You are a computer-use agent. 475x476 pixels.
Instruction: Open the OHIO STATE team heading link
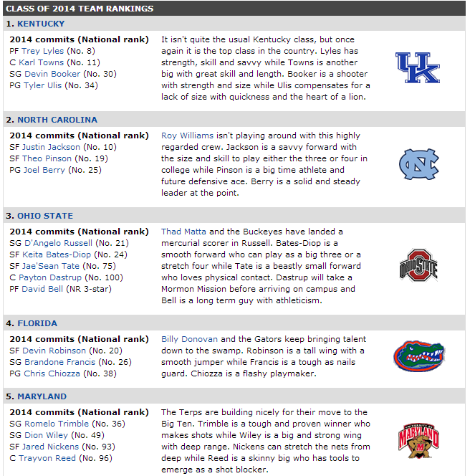click(45, 216)
